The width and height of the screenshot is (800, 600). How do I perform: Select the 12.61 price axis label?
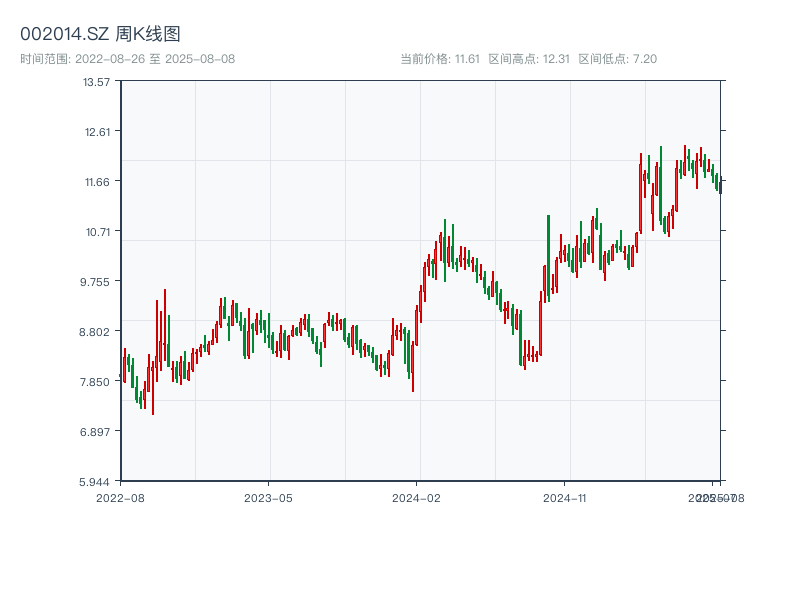click(x=96, y=132)
